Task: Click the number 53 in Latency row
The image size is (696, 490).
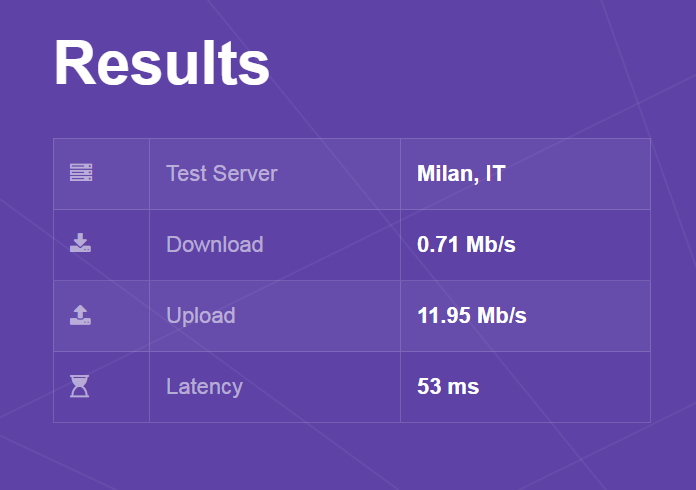Action: 429,386
